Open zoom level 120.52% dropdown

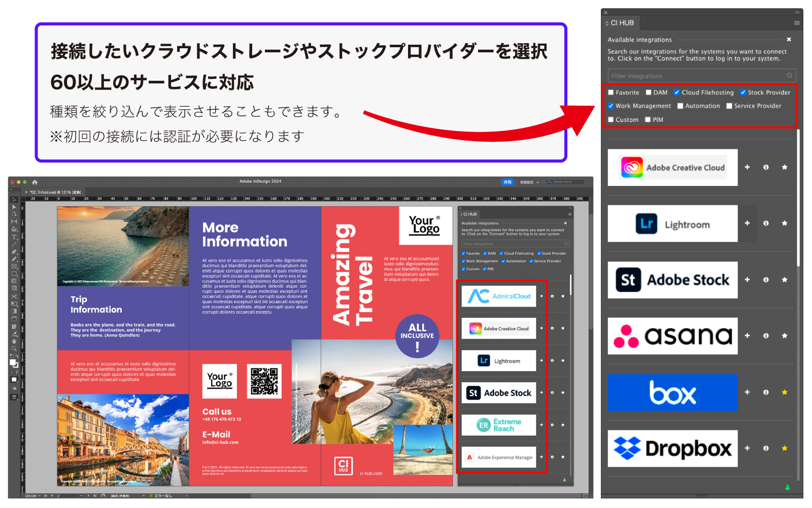[x=39, y=496]
